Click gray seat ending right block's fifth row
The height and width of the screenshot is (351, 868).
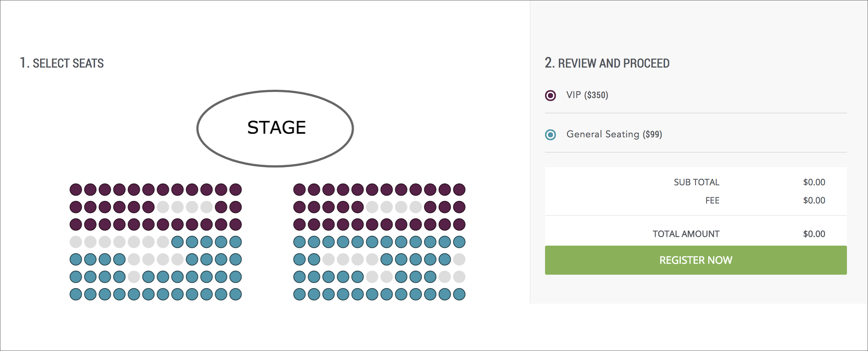pos(459,259)
